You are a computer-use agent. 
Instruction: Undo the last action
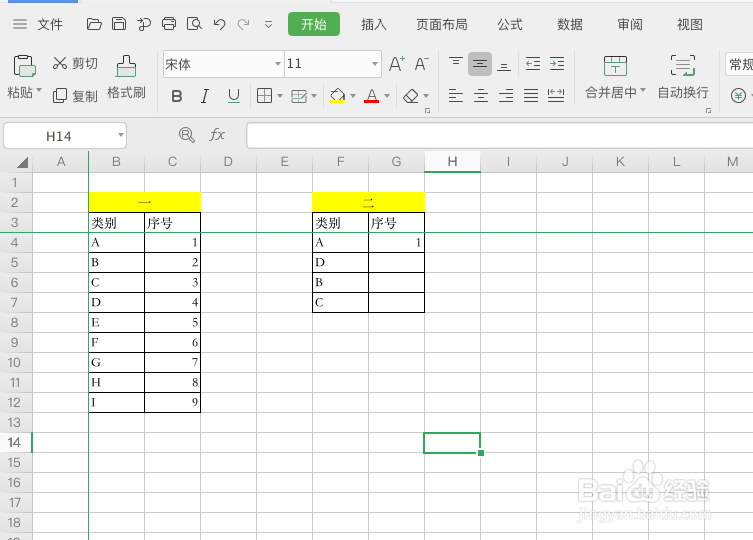pos(219,25)
